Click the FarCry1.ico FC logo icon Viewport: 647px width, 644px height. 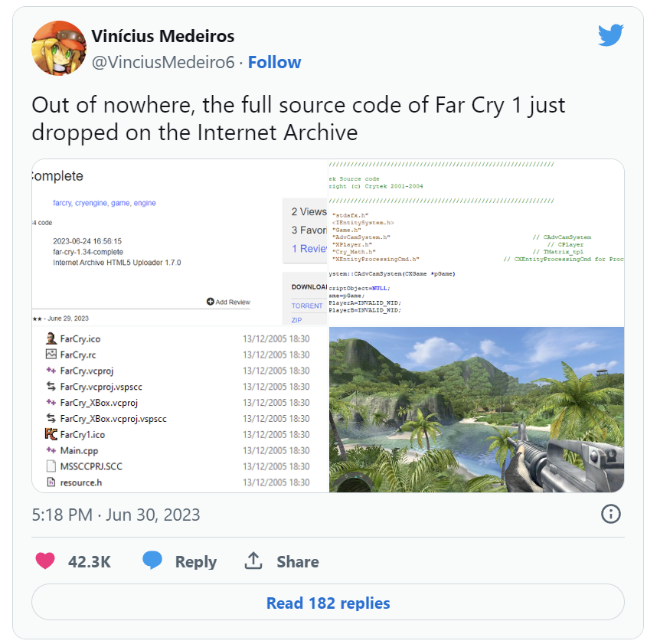pyautogui.click(x=51, y=434)
